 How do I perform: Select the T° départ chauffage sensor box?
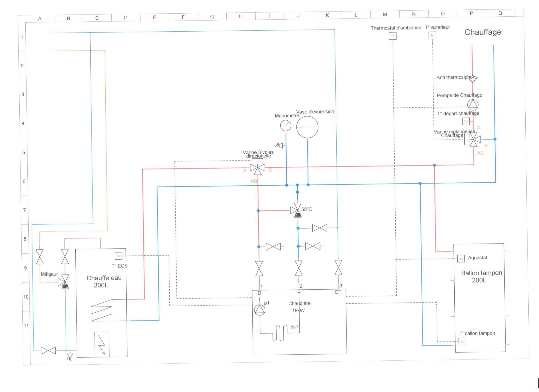pyautogui.click(x=466, y=121)
